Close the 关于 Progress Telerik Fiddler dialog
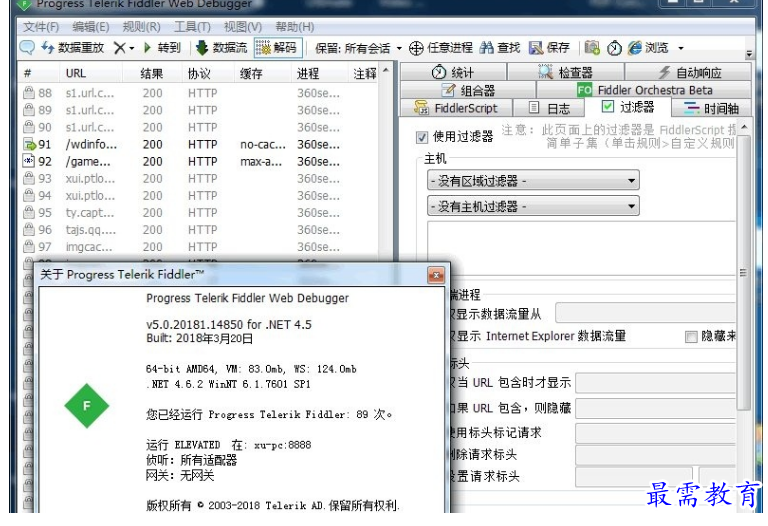 click(436, 275)
